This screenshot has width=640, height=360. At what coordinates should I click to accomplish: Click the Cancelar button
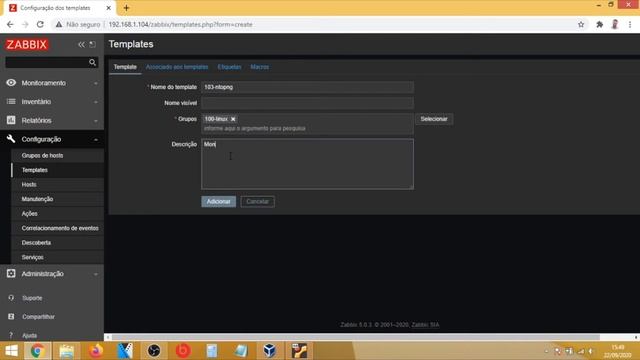pos(258,202)
